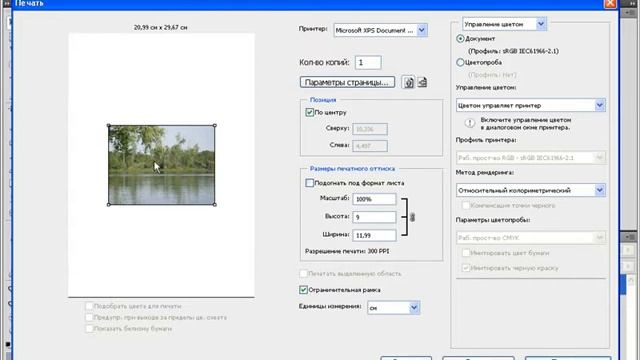The height and width of the screenshot is (360, 640).
Task: Click the Масштаб field showing 100%
Action: 374,199
